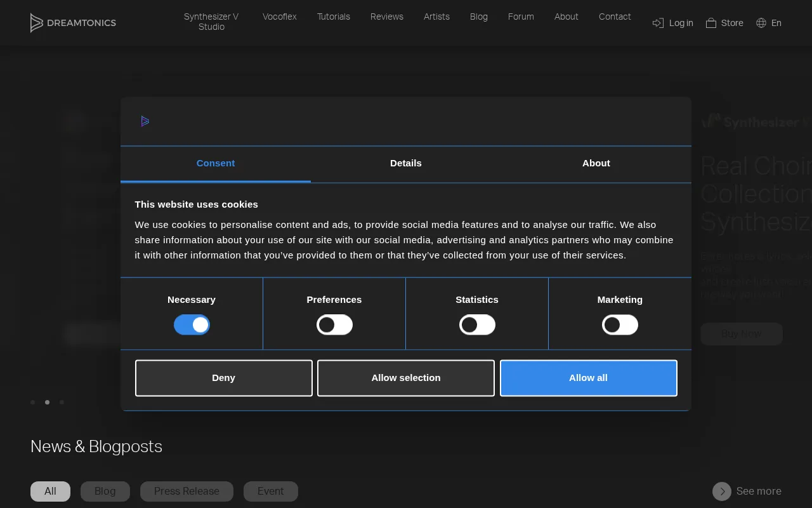Click the Log in arrow icon
This screenshot has width=812, height=508.
658,23
